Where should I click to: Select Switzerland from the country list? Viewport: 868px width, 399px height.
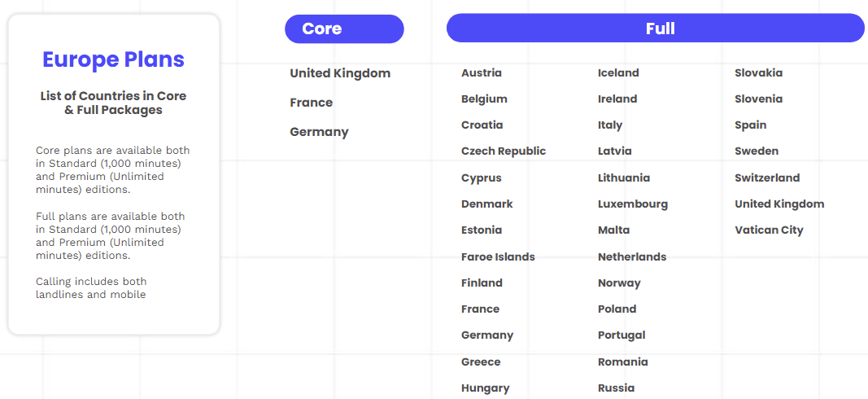tap(766, 178)
